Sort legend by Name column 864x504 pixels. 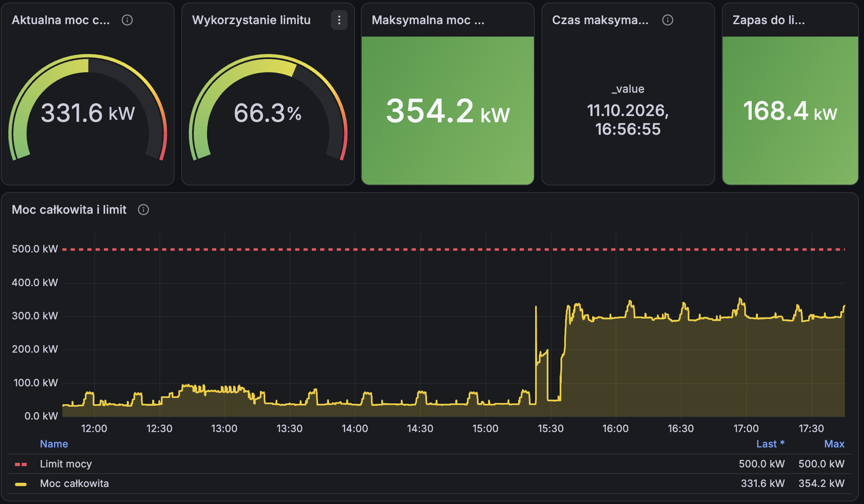coord(54,444)
